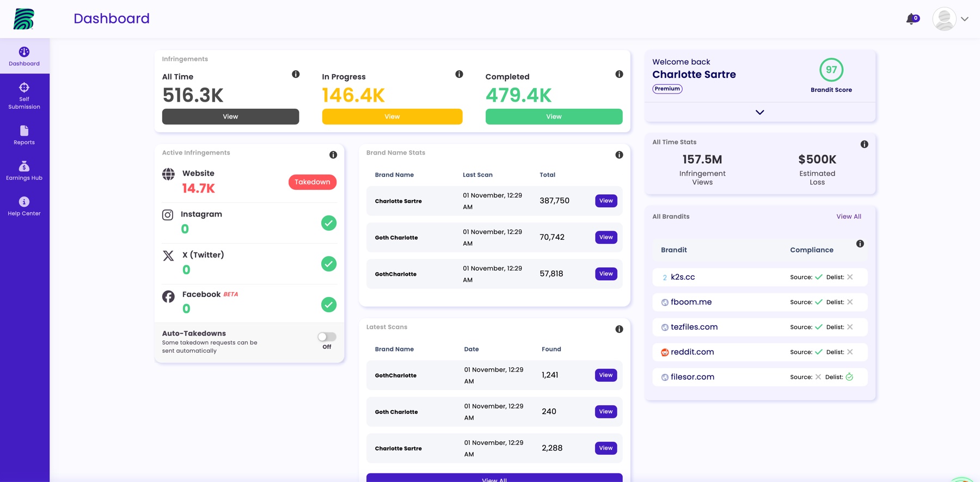View Goth Charlotte latest scan with 240 found
This screenshot has width=980, height=482.
click(x=606, y=411)
